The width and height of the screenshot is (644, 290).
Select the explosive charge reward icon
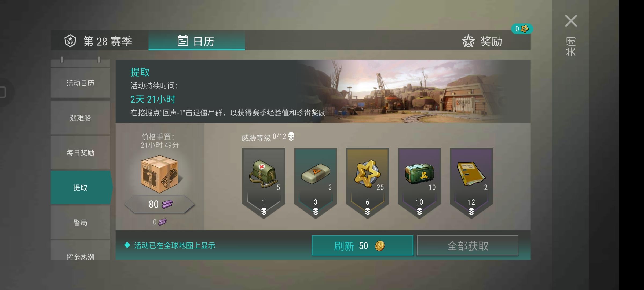pyautogui.click(x=315, y=173)
